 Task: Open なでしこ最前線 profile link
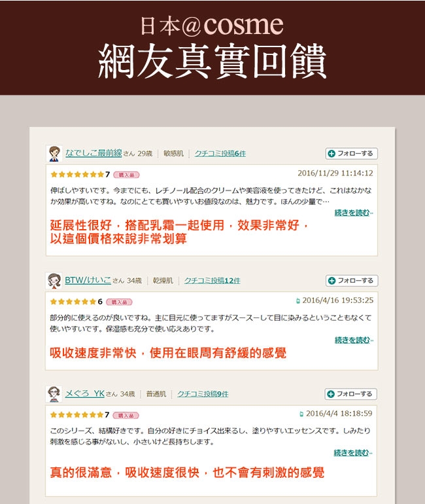(x=93, y=153)
